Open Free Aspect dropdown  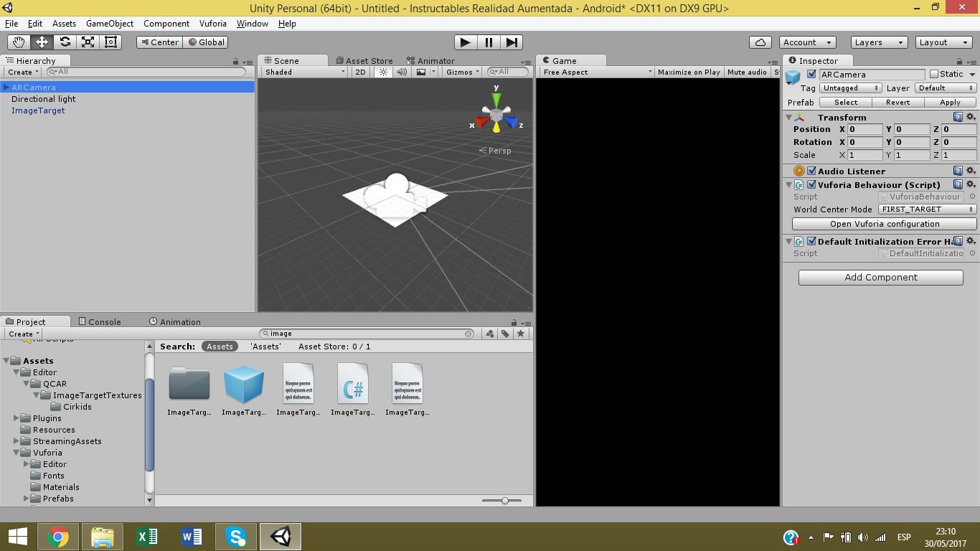click(x=597, y=72)
